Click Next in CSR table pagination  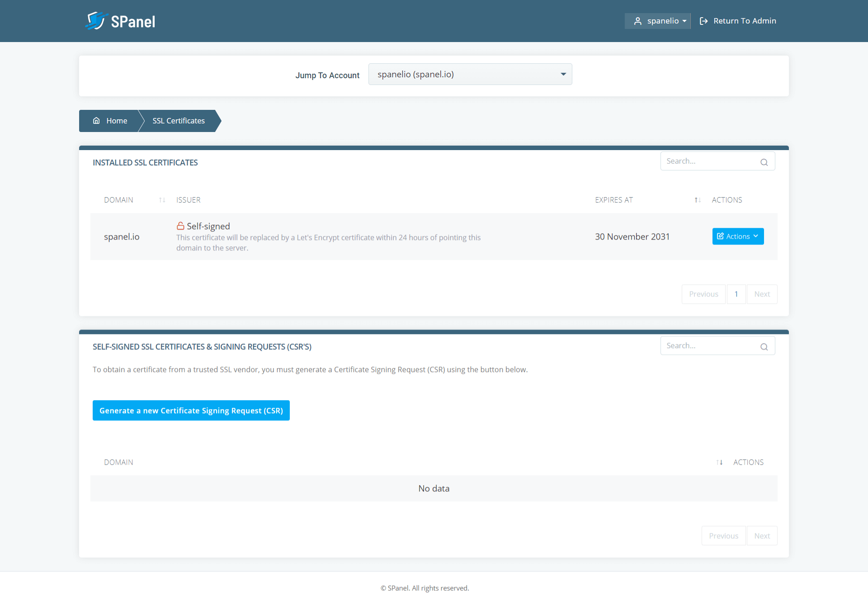(x=762, y=536)
